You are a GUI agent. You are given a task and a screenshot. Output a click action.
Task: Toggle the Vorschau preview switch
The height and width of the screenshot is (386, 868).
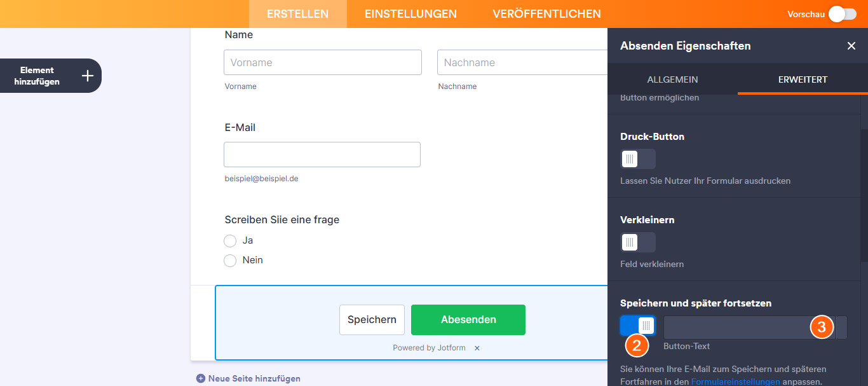[x=843, y=14]
